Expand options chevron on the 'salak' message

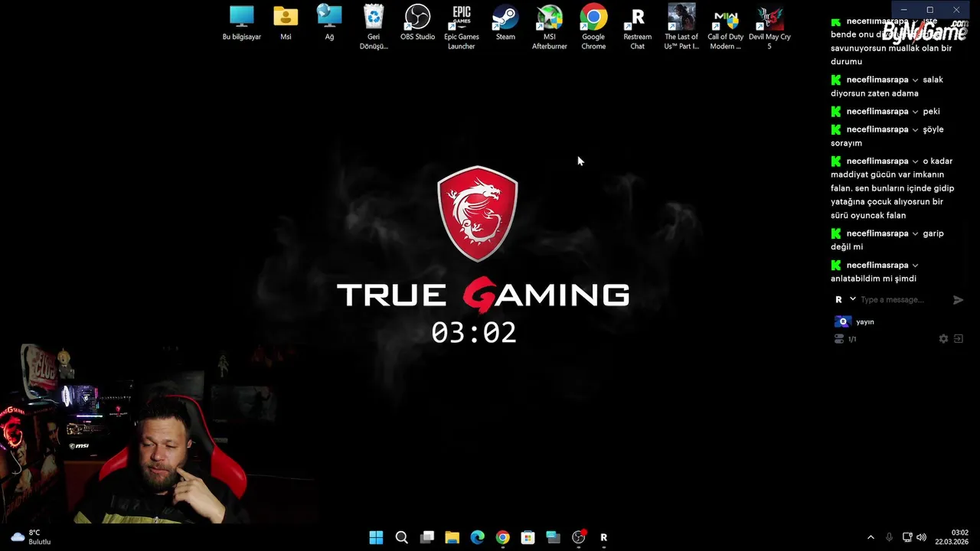coord(915,80)
